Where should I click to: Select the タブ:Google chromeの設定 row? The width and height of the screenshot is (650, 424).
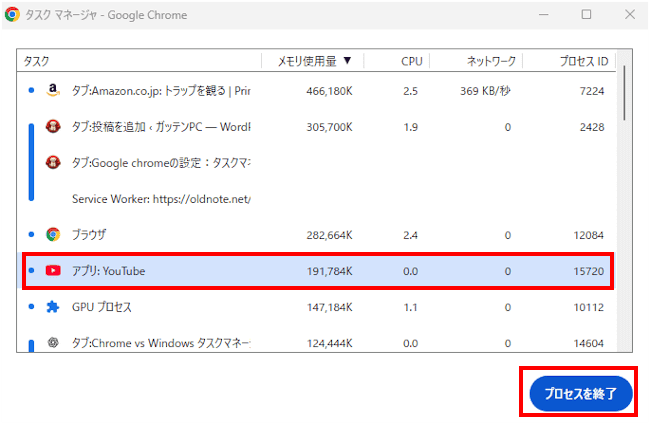pos(317,162)
